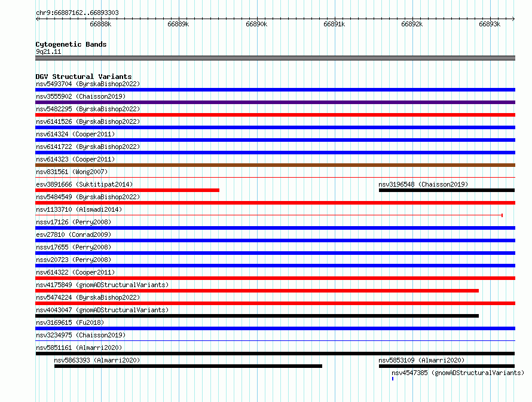Click the nsv1133710 (Alsmadi2014) label

[79, 209]
